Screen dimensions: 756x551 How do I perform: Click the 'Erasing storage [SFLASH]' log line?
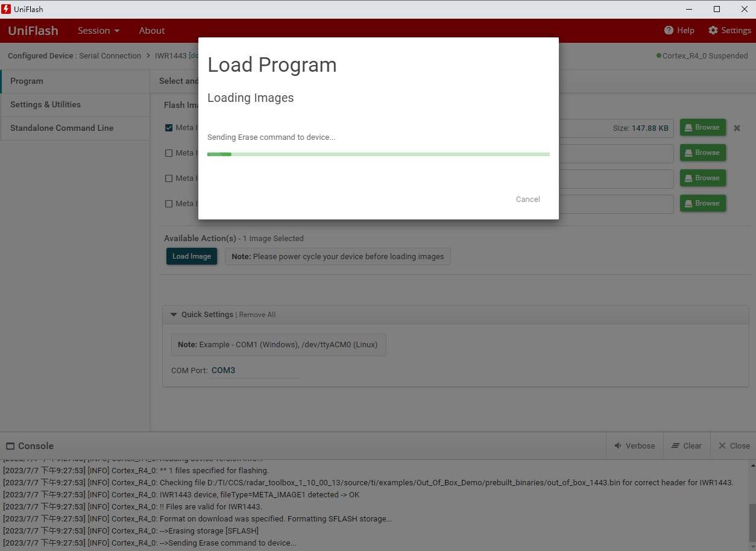click(131, 531)
